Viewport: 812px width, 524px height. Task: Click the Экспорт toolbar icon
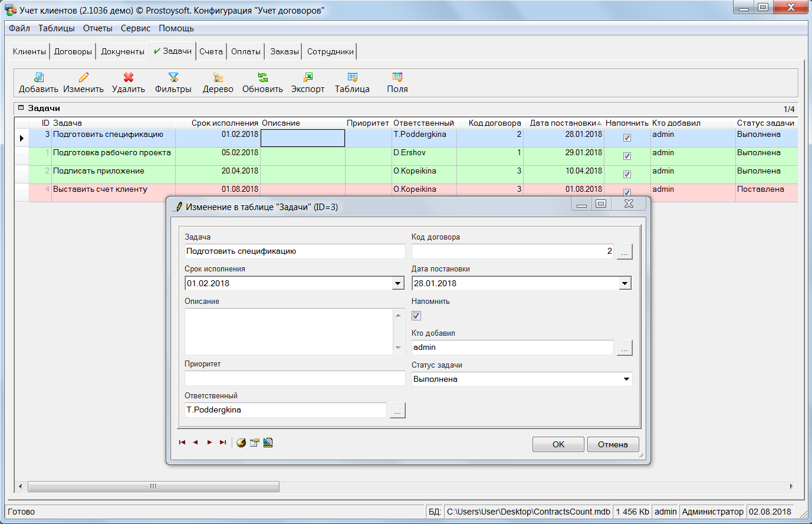click(308, 78)
